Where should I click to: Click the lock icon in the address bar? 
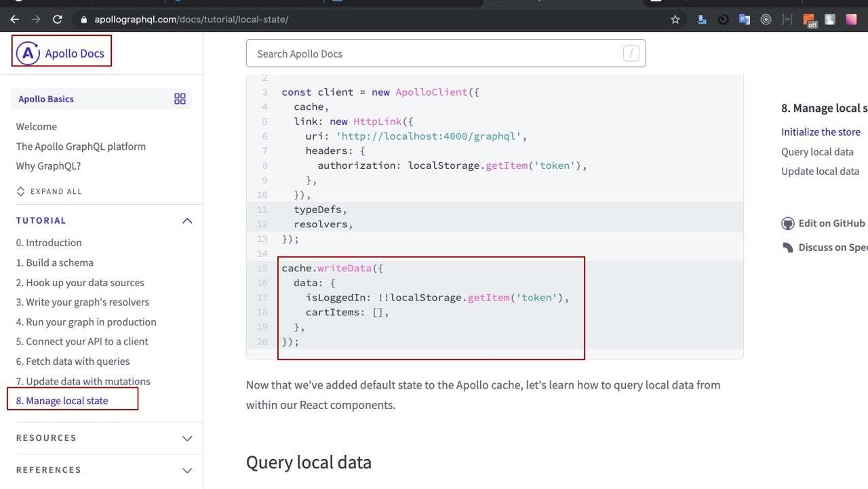(x=85, y=20)
